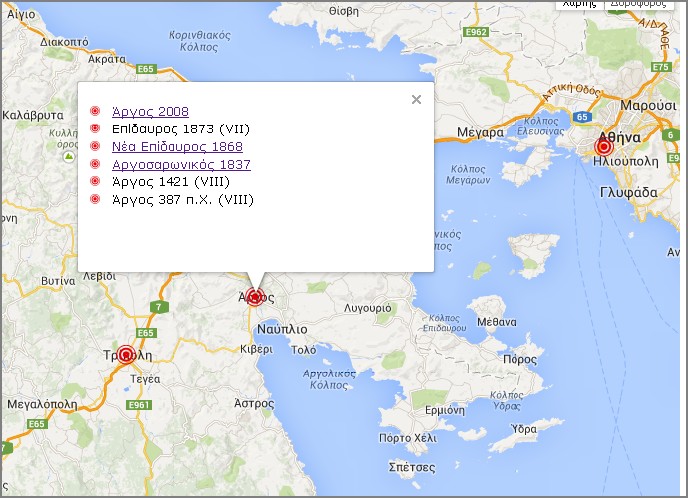Screen dimensions: 688x498
Task: Click bullet icon beside Άργος 1421
Action: 95,181
